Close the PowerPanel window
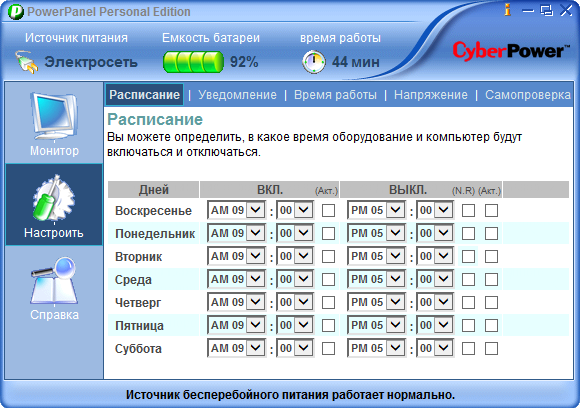Screen dimensions: 580x408 tap(566, 10)
